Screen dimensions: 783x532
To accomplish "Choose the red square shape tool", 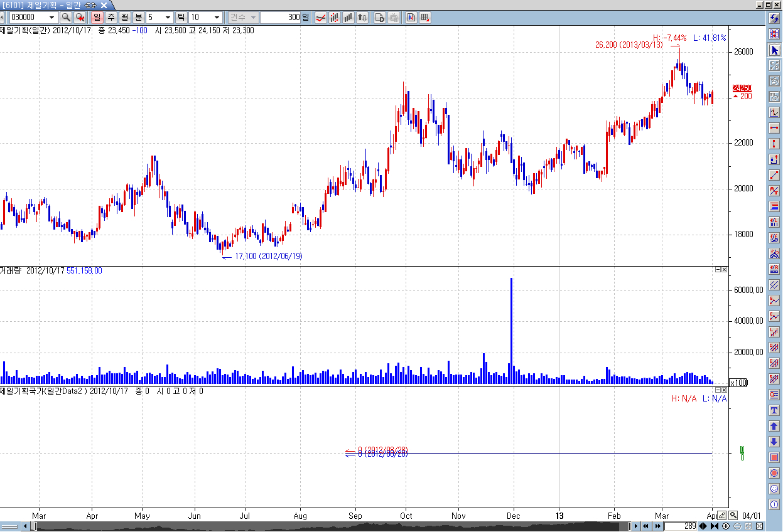I will [774, 457].
